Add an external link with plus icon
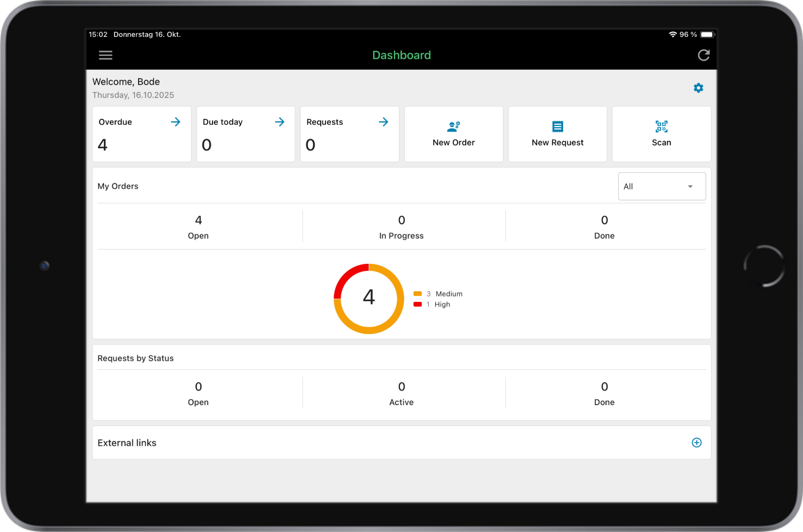Image resolution: width=803 pixels, height=532 pixels. (696, 443)
